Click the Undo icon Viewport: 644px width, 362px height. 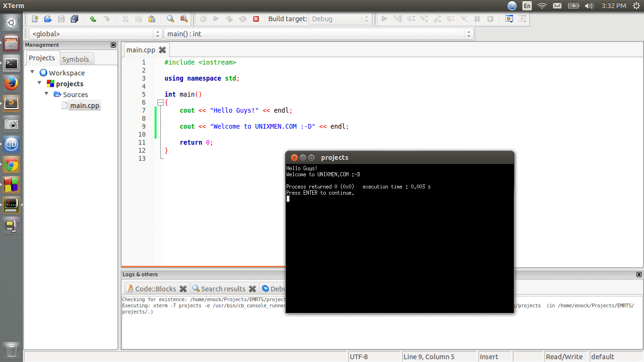[x=92, y=19]
